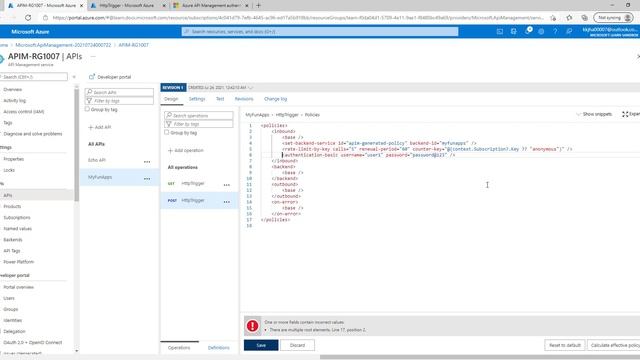
Task: Open Subscriptions in left menu
Action: click(x=17, y=218)
